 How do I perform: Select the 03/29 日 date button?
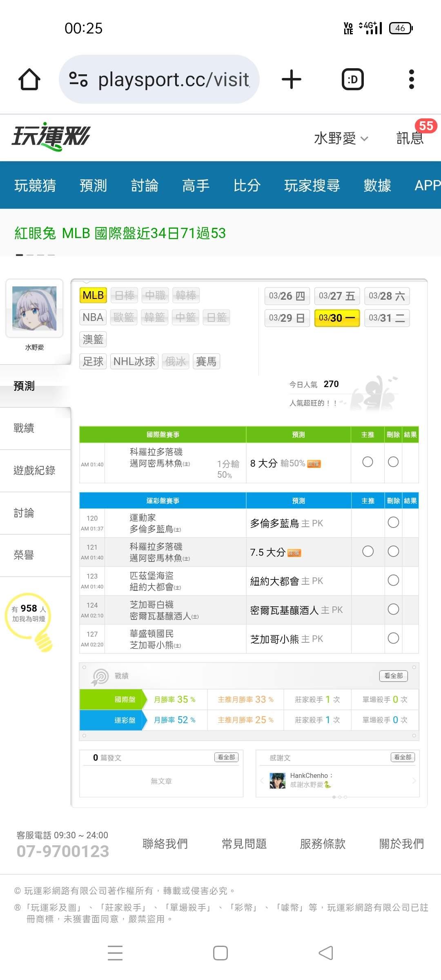pyautogui.click(x=287, y=318)
